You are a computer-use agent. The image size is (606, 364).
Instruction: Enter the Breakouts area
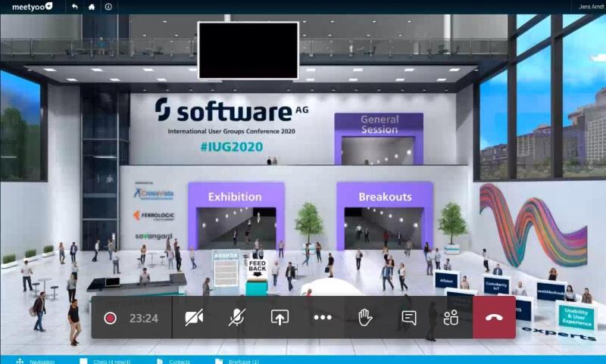pyautogui.click(x=385, y=216)
